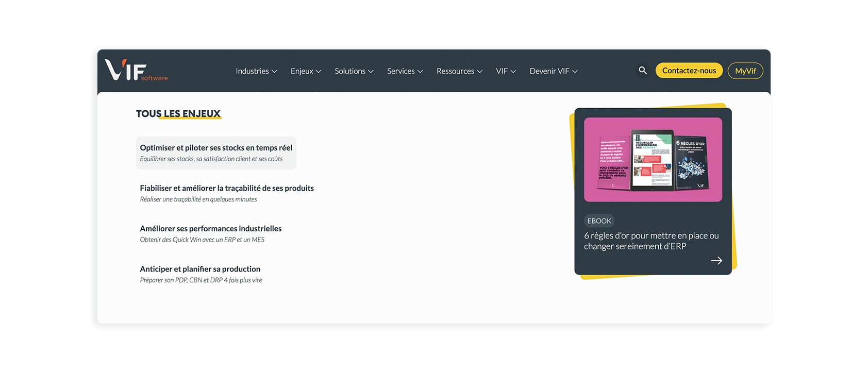Open the Industries menu label
The width and height of the screenshot is (868, 391).
252,71
